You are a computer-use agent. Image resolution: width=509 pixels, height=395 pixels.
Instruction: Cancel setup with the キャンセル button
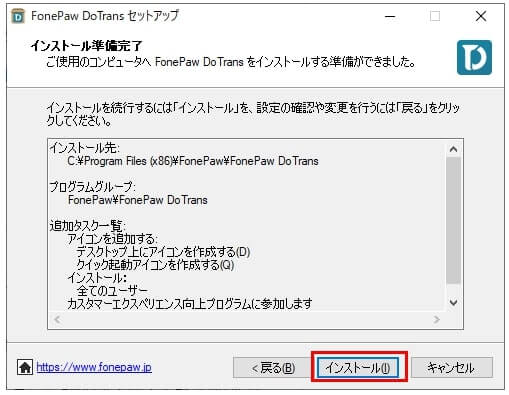click(451, 368)
